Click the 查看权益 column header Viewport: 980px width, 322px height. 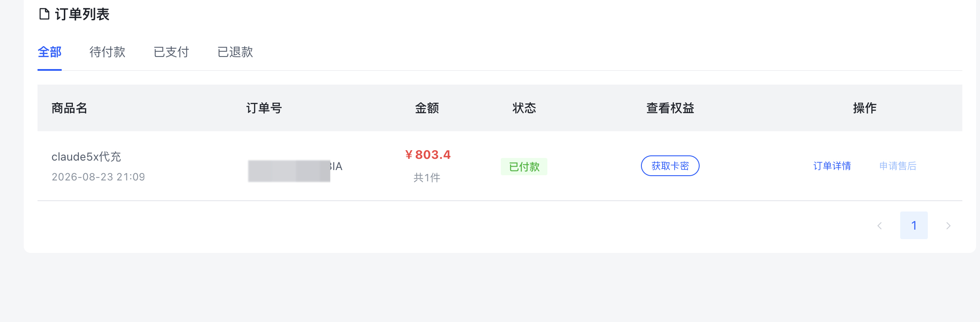(670, 108)
